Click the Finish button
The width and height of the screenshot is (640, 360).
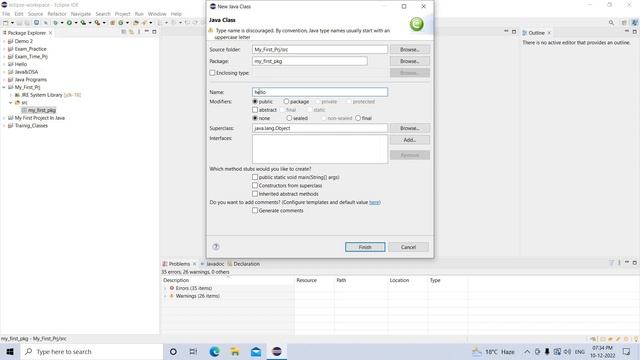click(x=365, y=247)
